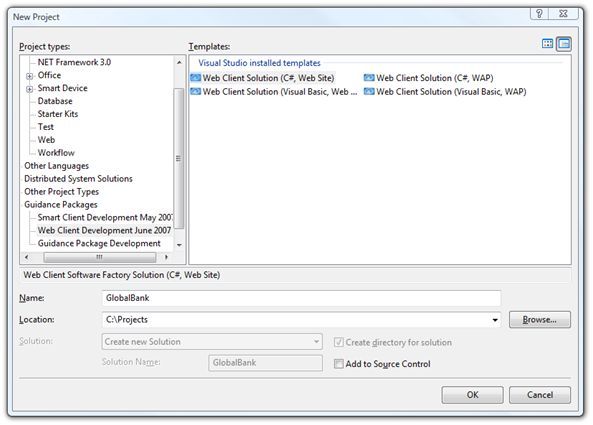This screenshot has height=425, width=593.
Task: Select Other Languages in project types
Action: 56,166
